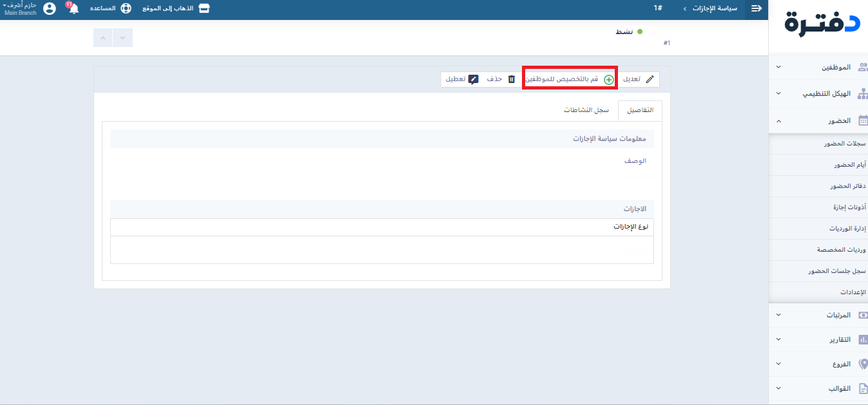The height and width of the screenshot is (405, 868).
Task: Click the الحضور calendar icon
Action: tap(863, 120)
